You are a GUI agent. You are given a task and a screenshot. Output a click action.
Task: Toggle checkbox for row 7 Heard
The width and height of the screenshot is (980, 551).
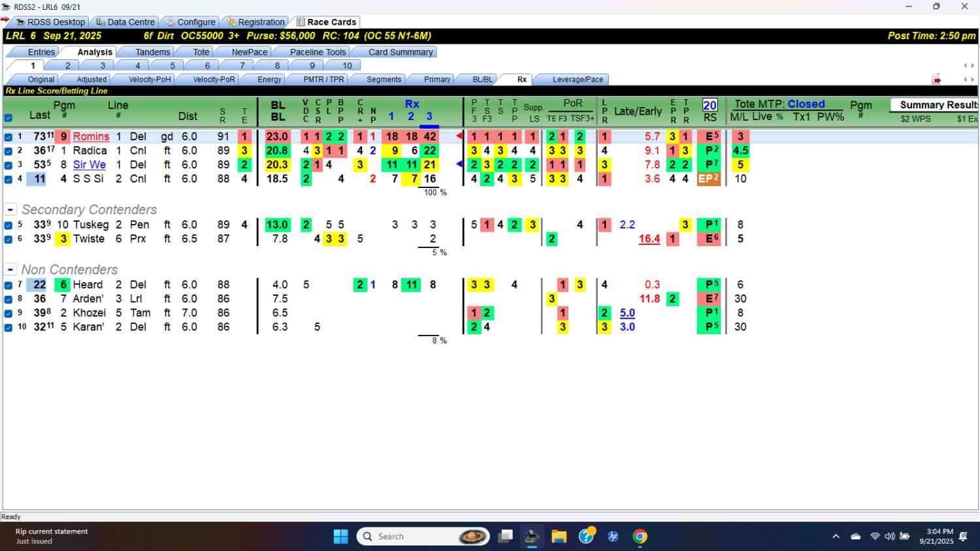point(8,285)
